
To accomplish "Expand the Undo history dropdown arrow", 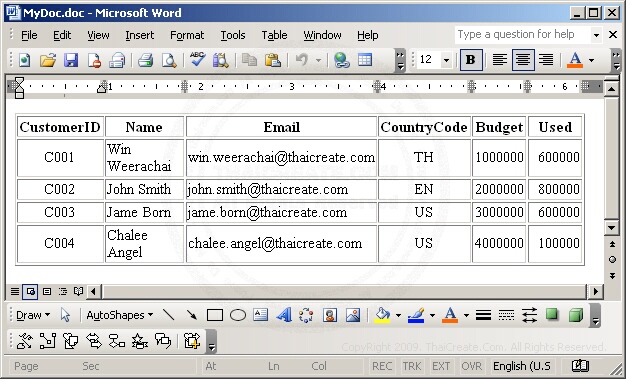I will (319, 61).
